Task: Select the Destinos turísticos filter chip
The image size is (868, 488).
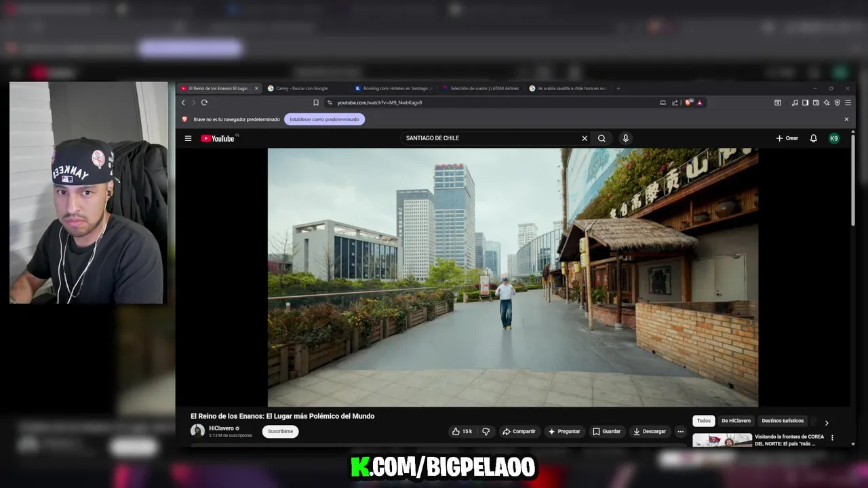Action: point(783,421)
